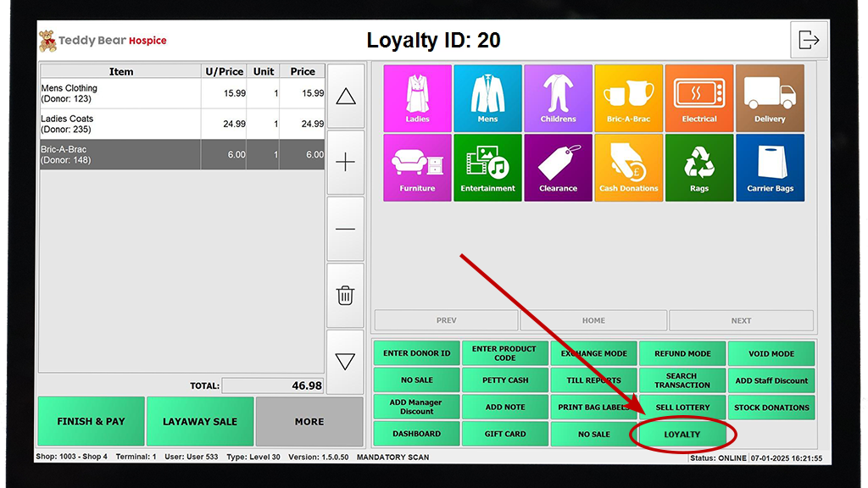The image size is (868, 488).
Task: Toggle Exchange Mode on
Action: [594, 353]
